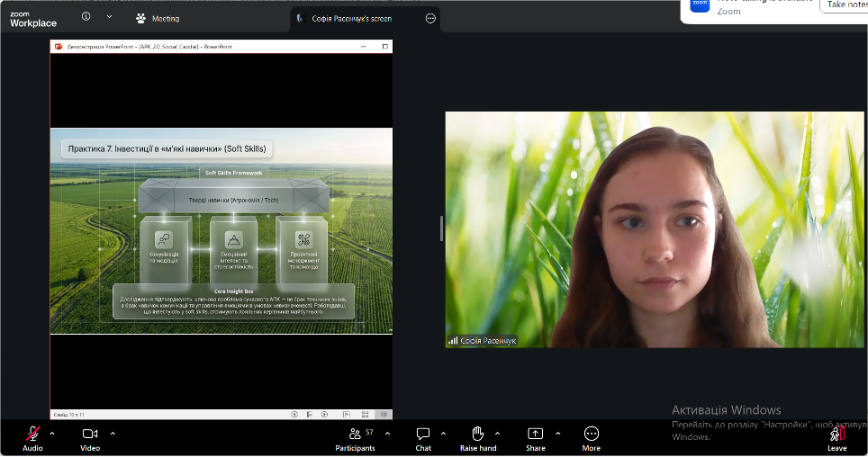The image size is (868, 457).
Task: Unmute the microphone via Audio icon
Action: (32, 435)
